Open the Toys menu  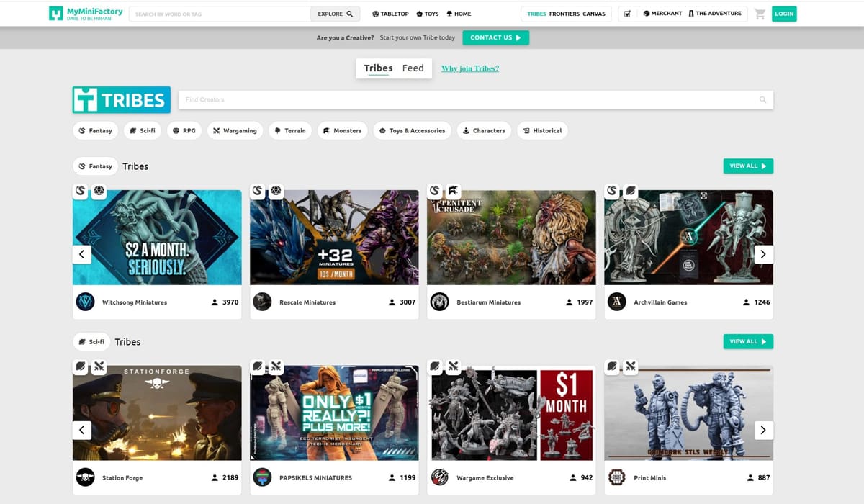pos(428,14)
